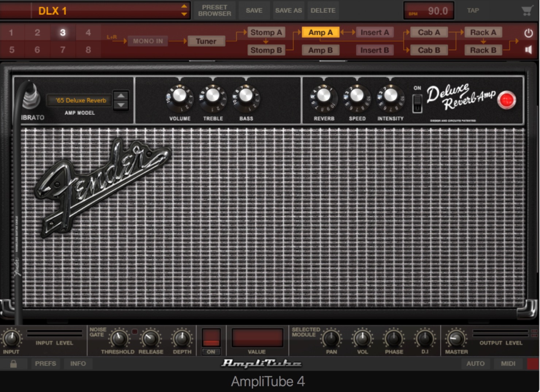Viewport: 540px width, 392px height.
Task: Click the red Deluxe Reverb pilot light
Action: coord(506,100)
